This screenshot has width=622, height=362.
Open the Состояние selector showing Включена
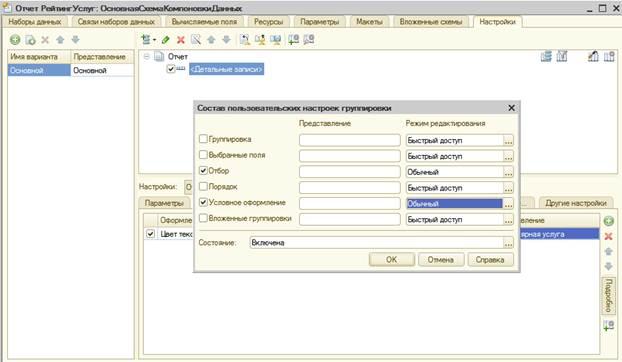(x=508, y=243)
